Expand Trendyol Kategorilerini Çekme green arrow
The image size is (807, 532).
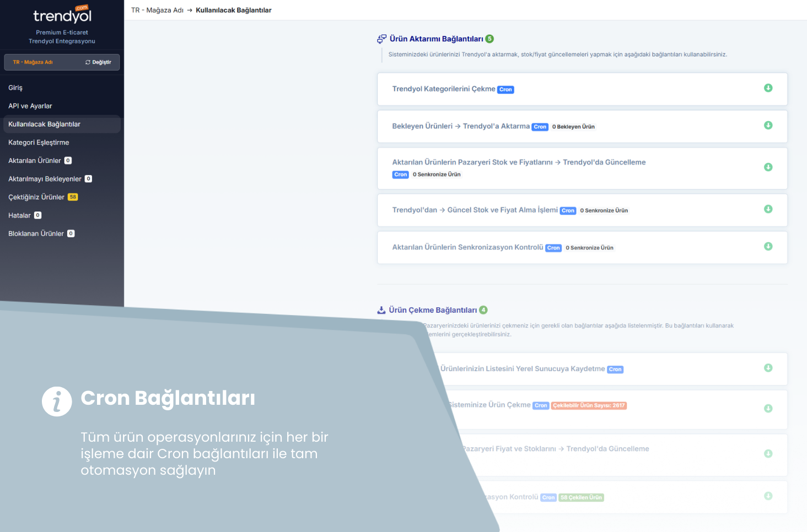768,88
